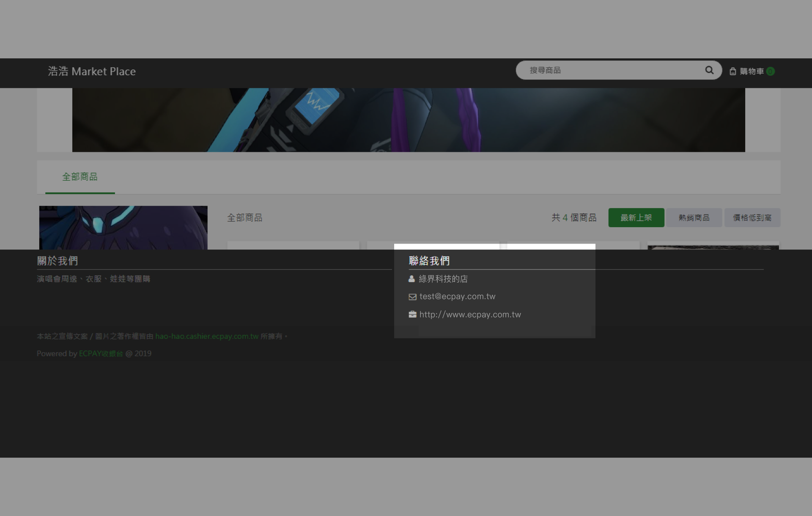Click the briefcase icon beside the website URL
Screen dimensions: 812x516
[412, 314]
